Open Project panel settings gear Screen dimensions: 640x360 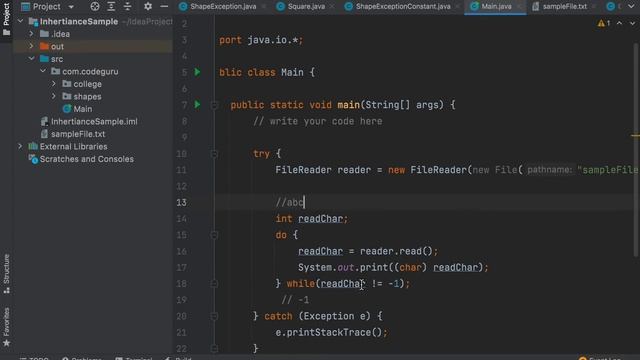click(x=148, y=7)
